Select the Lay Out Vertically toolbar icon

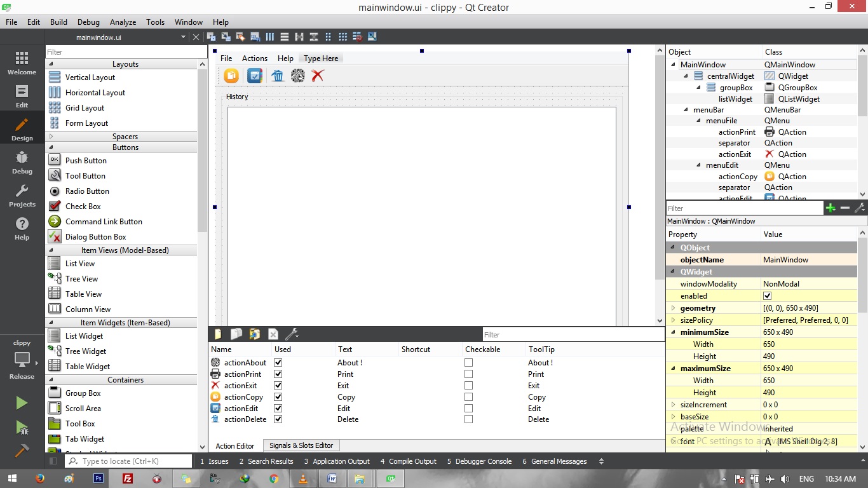point(284,36)
